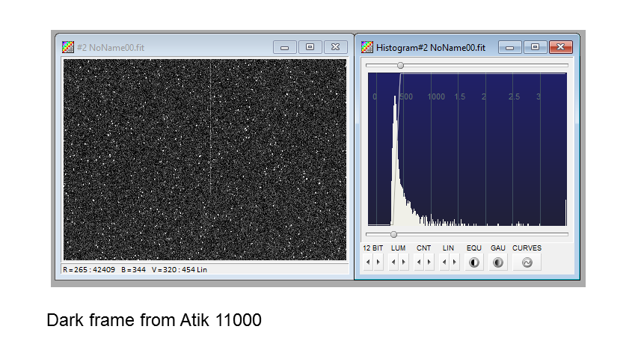
Task: Click the '1000' histogram axis label
Action: pyautogui.click(x=436, y=97)
